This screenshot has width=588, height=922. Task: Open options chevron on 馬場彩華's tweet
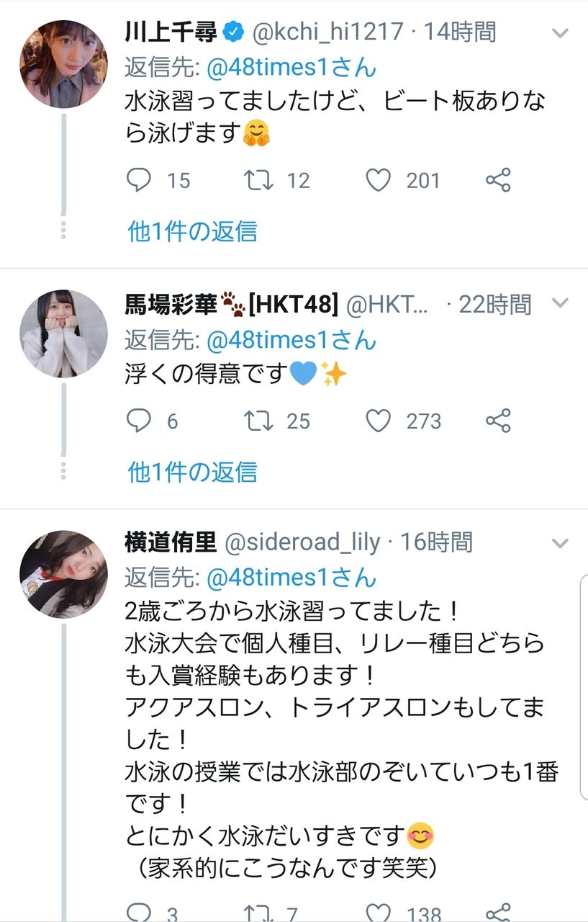click(560, 304)
